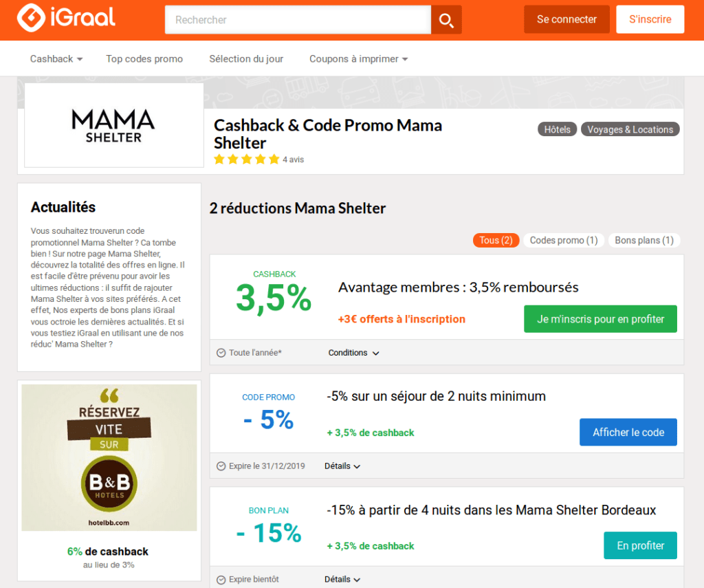The height and width of the screenshot is (588, 704).
Task: Click the clock icon beside Expire bientôt
Action: tap(221, 580)
